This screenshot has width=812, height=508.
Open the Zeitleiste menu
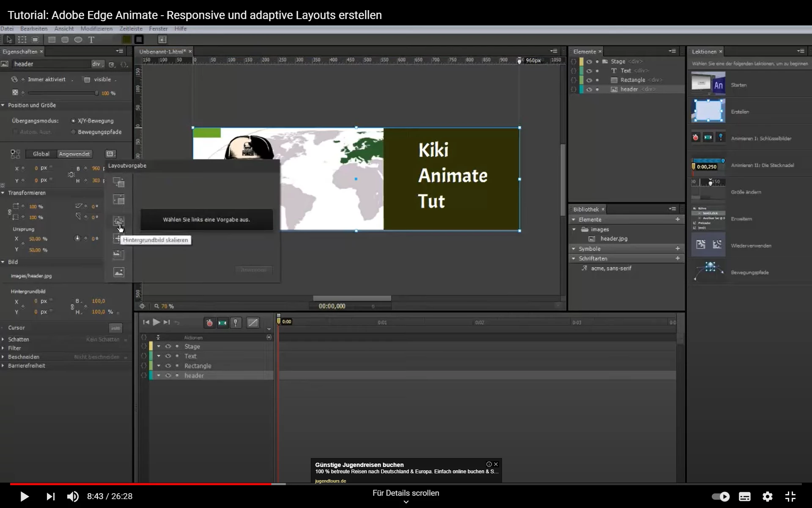pyautogui.click(x=131, y=29)
